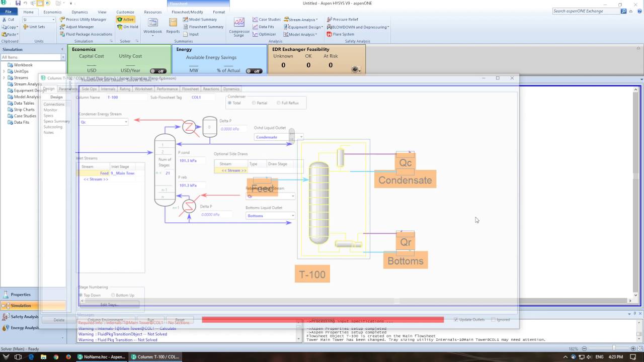Open the Bottoms Liquid Outlet dropdown
Image resolution: width=644 pixels, height=362 pixels.
point(292,216)
